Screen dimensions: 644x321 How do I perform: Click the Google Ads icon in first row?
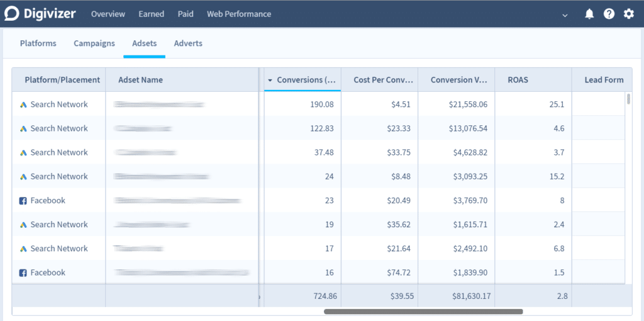click(x=23, y=104)
